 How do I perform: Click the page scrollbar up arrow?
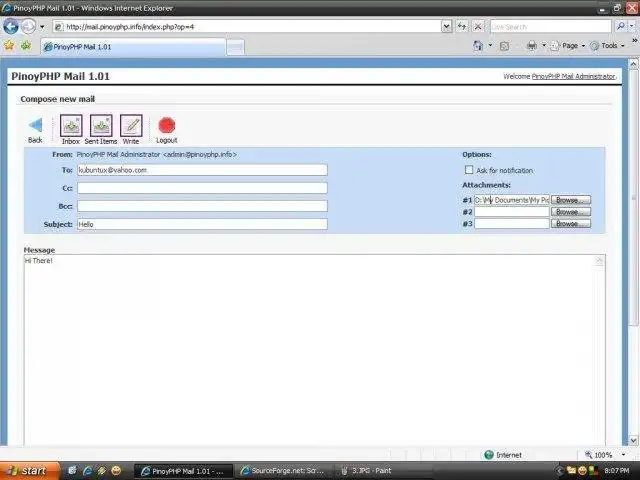[633, 64]
